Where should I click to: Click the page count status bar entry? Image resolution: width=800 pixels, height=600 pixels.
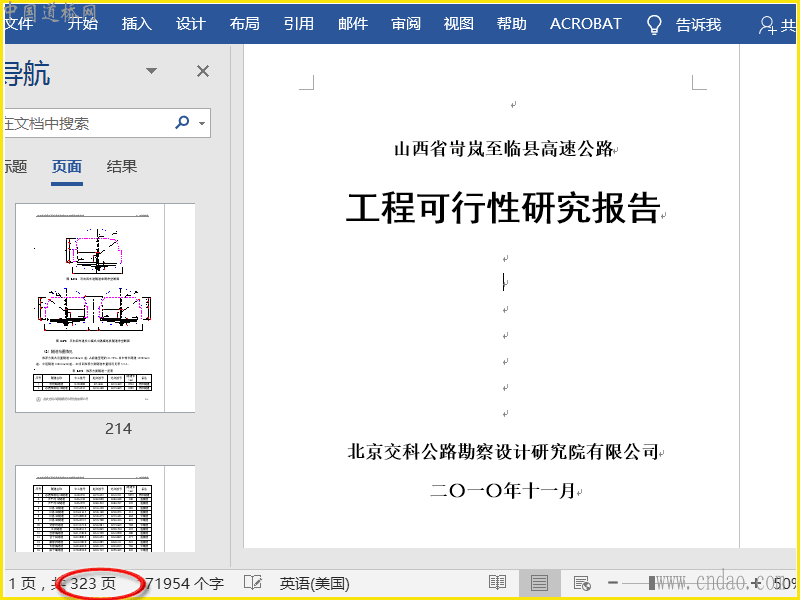coord(62,583)
